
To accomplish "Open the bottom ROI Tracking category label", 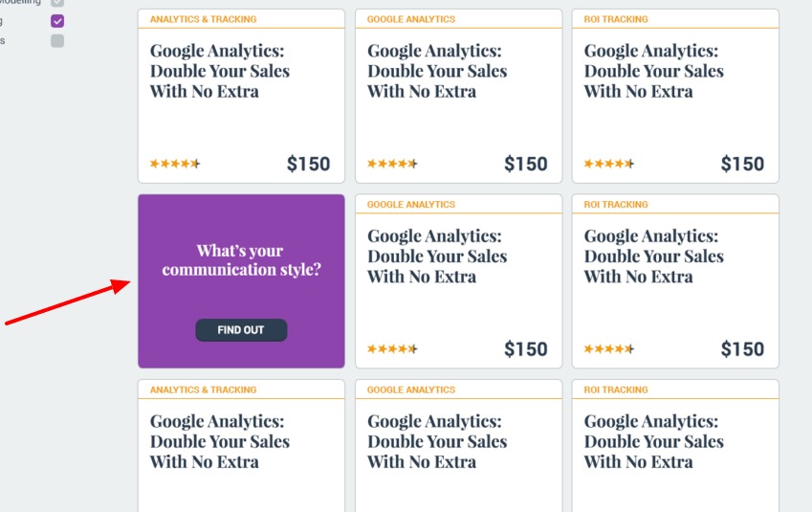I will pyautogui.click(x=616, y=390).
